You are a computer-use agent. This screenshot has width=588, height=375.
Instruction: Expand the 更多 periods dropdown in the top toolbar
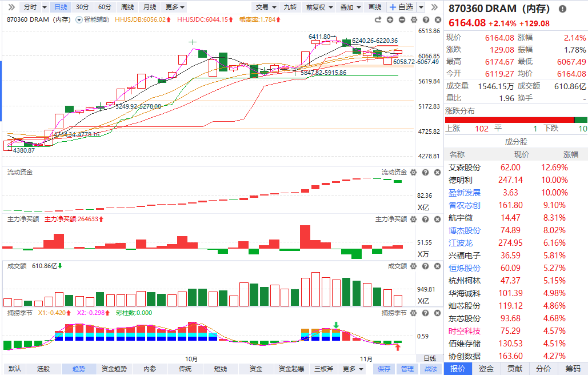(175, 7)
